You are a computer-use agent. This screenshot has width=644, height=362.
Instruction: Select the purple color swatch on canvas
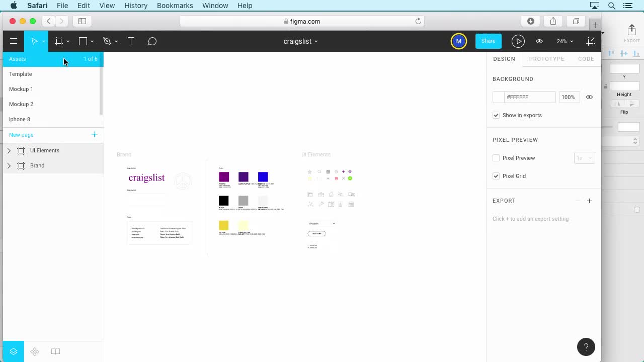pyautogui.click(x=224, y=176)
